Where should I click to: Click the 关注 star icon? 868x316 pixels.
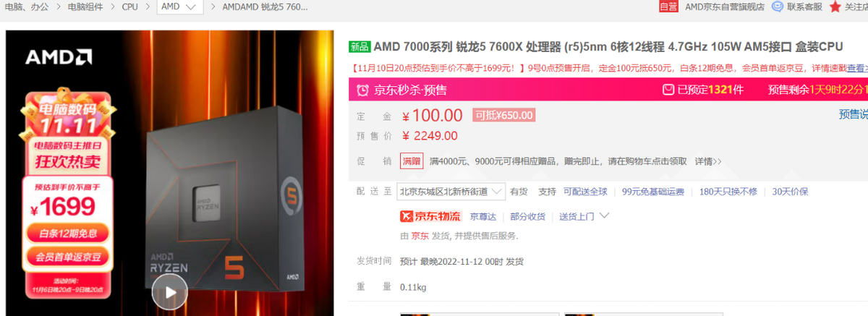[x=835, y=7]
